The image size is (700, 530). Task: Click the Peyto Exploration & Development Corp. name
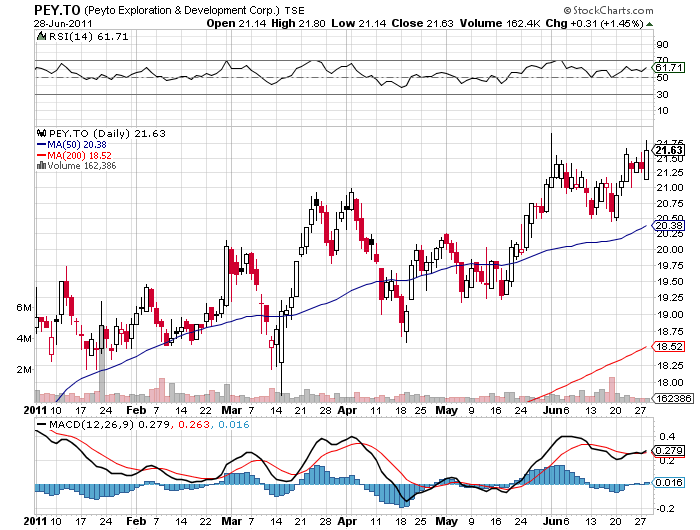182,11
